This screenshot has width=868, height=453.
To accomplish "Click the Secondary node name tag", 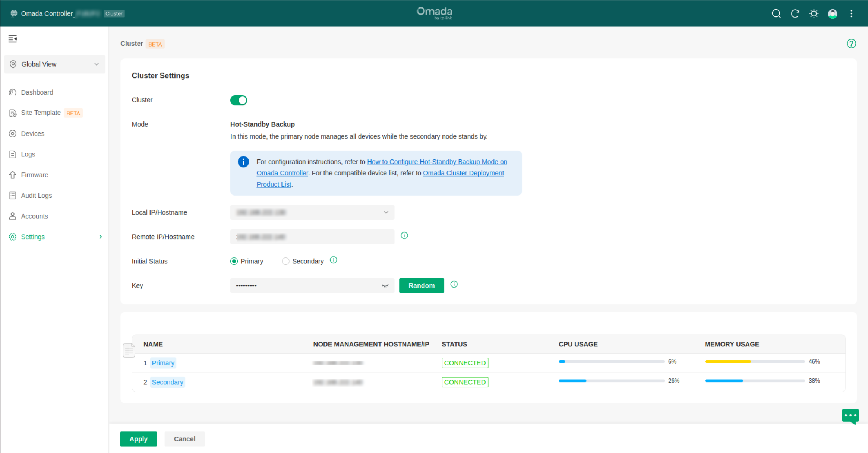I will [x=167, y=383].
